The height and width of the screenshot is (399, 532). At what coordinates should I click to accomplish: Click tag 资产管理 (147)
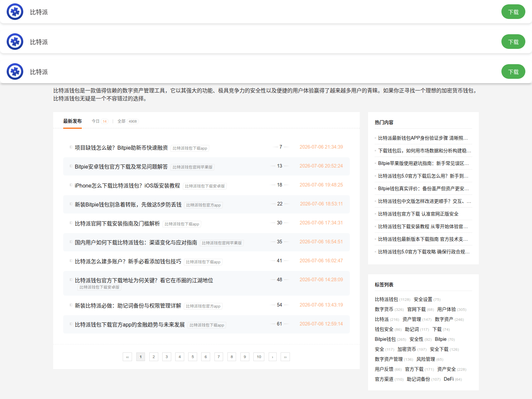pos(417,319)
